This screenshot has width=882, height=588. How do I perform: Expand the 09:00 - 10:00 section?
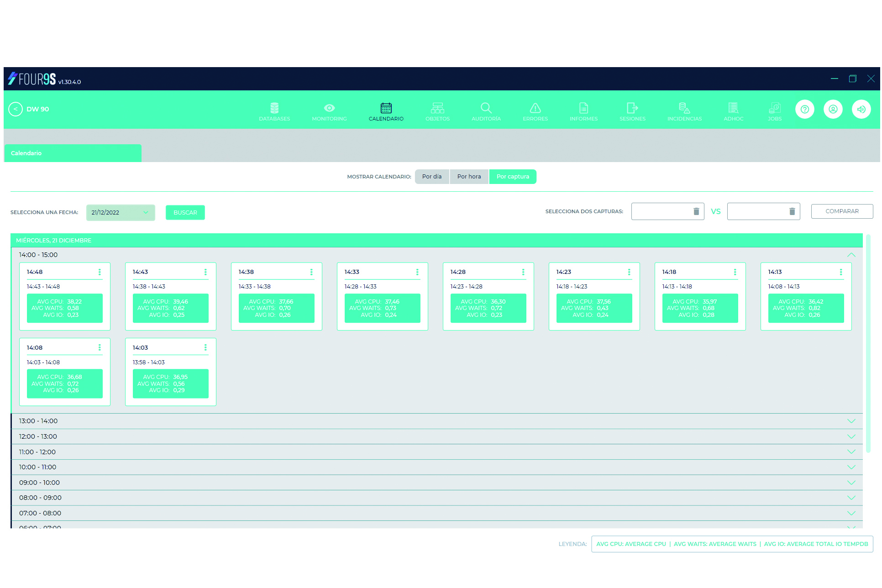point(851,483)
